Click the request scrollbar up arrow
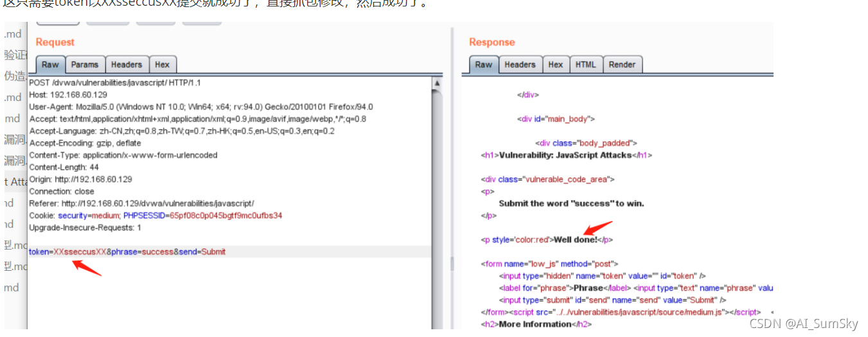Image resolution: width=868 pixels, height=337 pixels. click(x=438, y=83)
